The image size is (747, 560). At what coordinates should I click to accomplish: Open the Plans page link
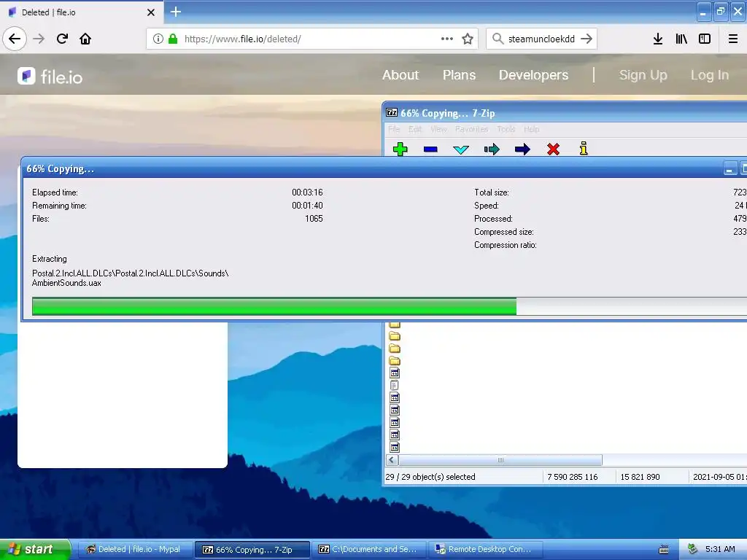pyautogui.click(x=460, y=75)
